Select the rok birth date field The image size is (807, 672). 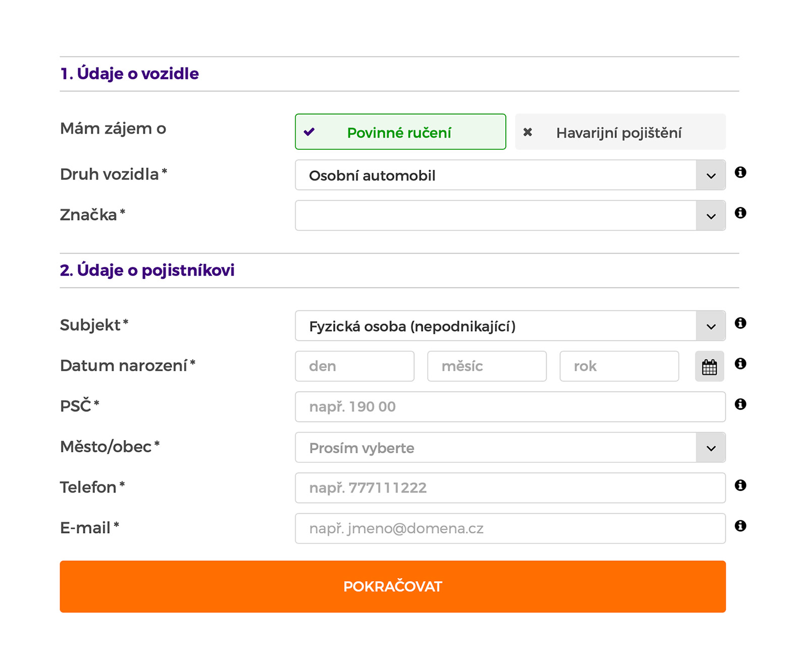(619, 366)
